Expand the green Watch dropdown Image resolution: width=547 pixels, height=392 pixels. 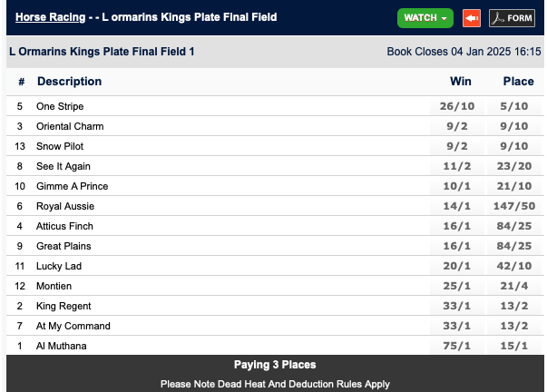coord(425,18)
